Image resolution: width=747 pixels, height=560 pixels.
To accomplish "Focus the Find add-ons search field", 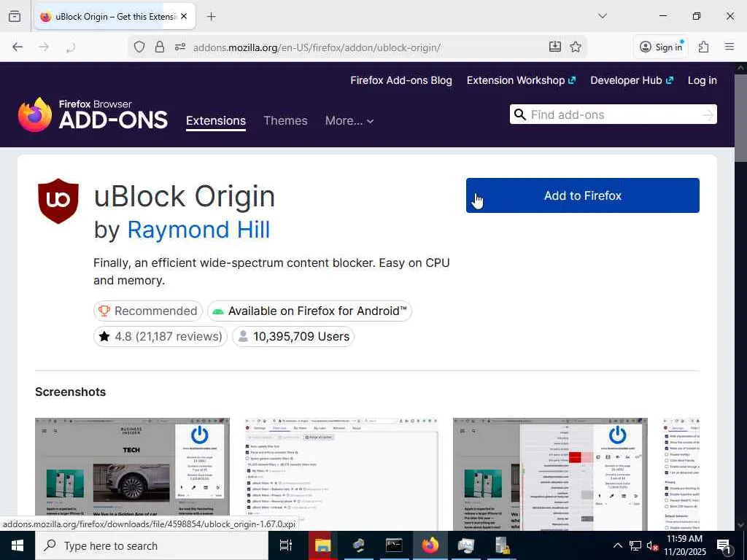I will tap(613, 114).
